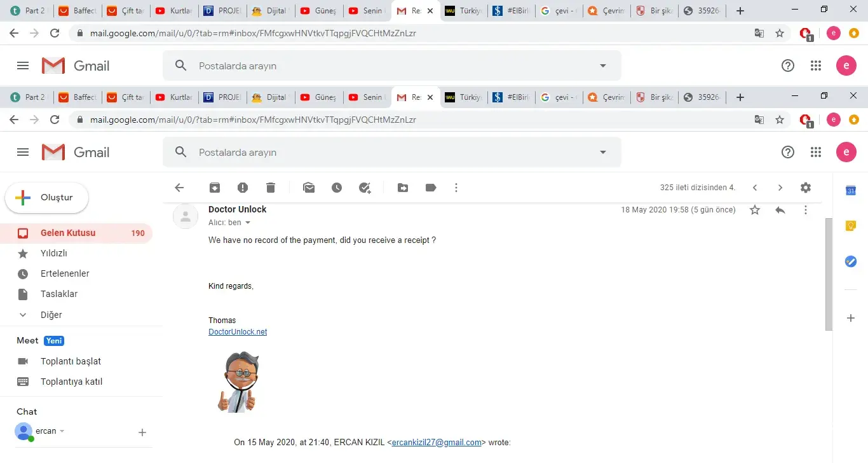Image resolution: width=868 pixels, height=463 pixels.
Task: Expand the recipient details arrow next to 'Alıcı: ben'
Action: [x=248, y=223]
